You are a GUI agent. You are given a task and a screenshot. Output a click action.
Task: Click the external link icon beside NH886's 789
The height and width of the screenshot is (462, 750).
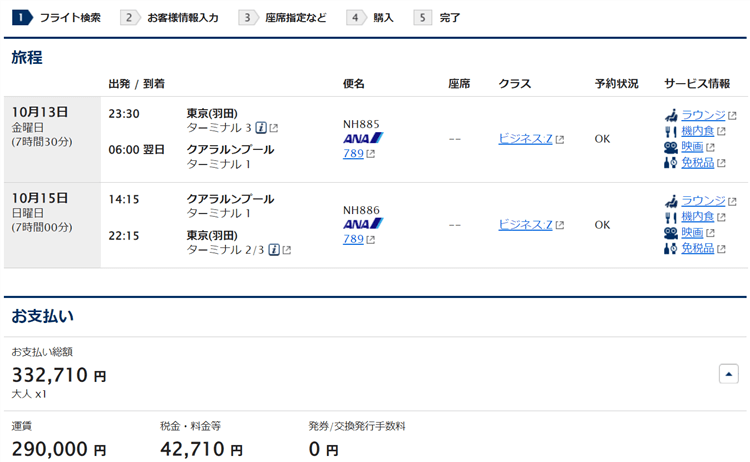[371, 240]
